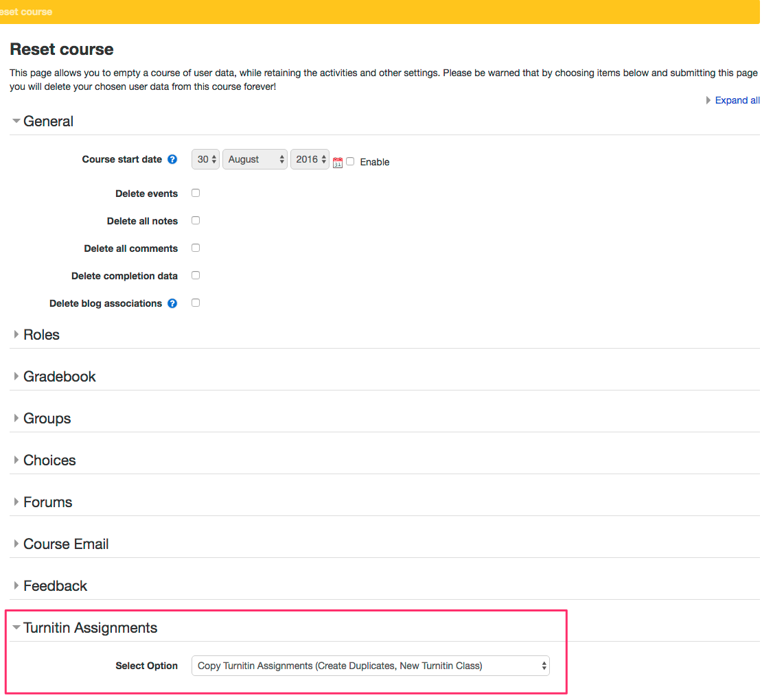
Task: Click the 'Select Option' label
Action: coord(146,666)
